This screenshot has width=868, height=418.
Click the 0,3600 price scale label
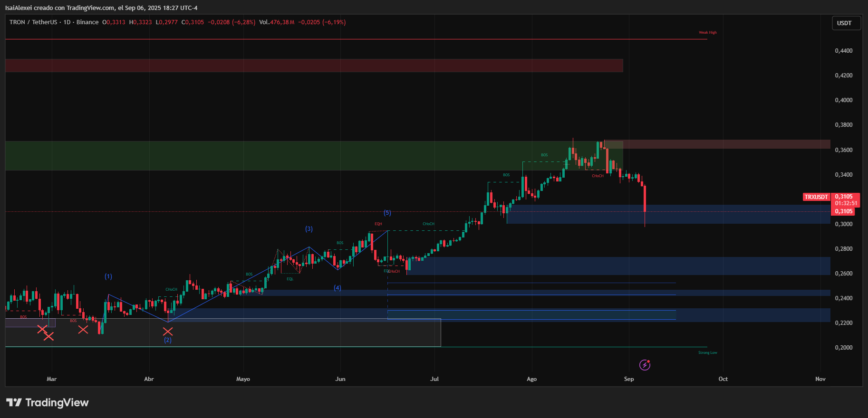click(x=844, y=150)
